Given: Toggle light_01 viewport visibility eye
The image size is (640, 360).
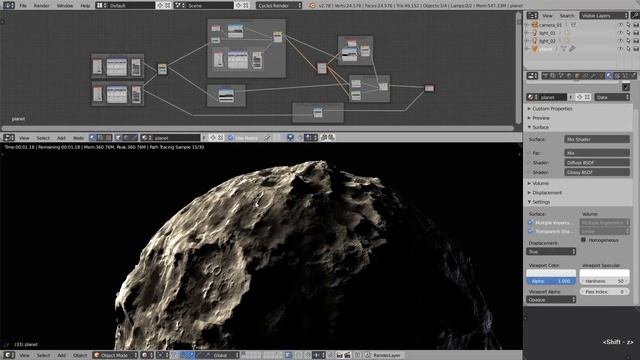Looking at the screenshot, I should 620,33.
